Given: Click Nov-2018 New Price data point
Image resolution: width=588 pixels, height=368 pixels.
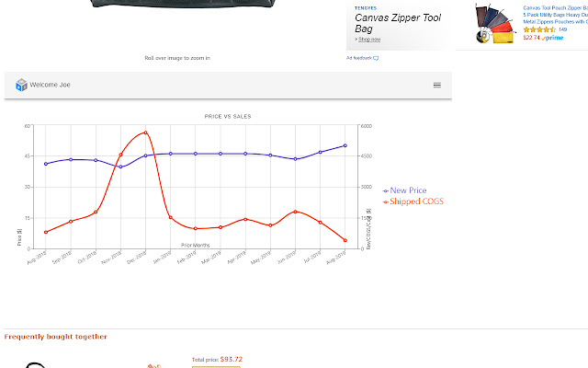Looking at the screenshot, I should click(120, 167).
